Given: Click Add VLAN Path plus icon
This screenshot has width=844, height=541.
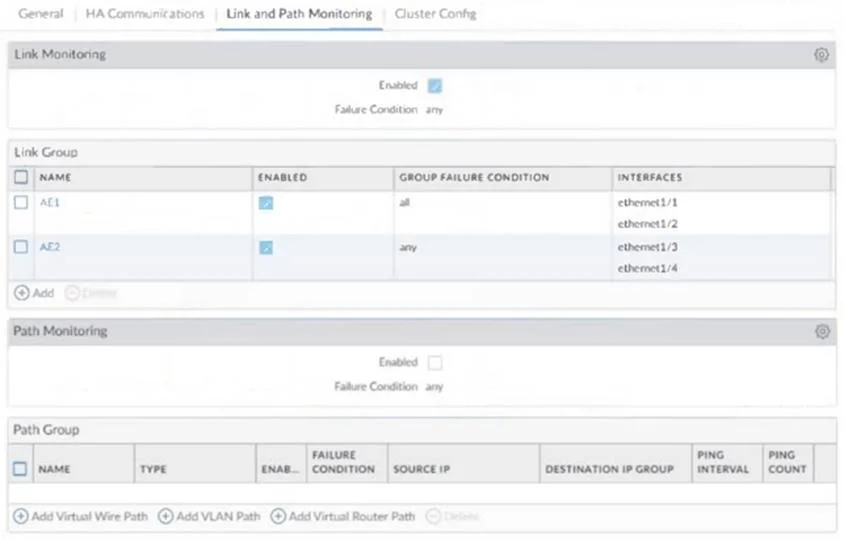Looking at the screenshot, I should click(165, 516).
